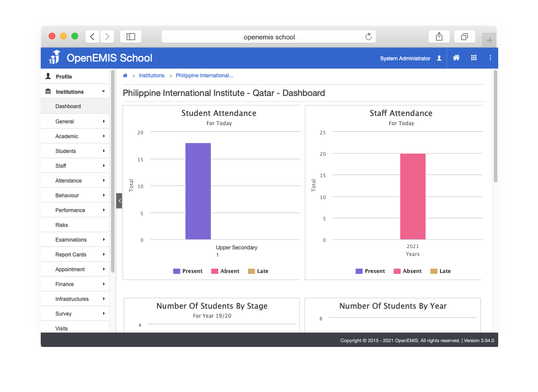The height and width of the screenshot is (392, 538).
Task: Open the Risks menu item
Action: coord(75,225)
